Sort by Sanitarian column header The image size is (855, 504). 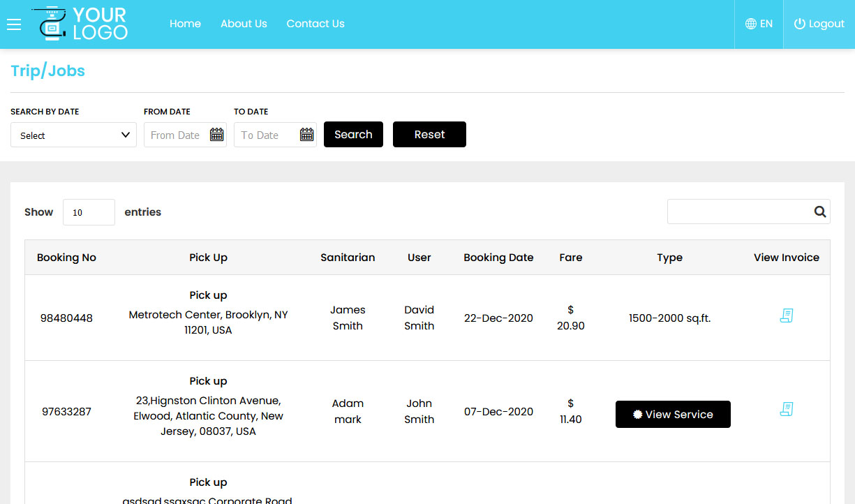(x=348, y=258)
